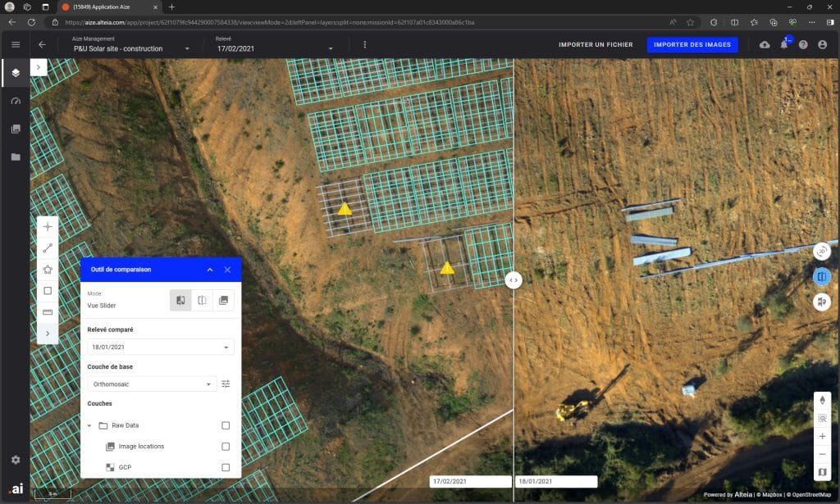The image size is (840, 504).
Task: Click the comparison slider handle between views
Action: (x=514, y=279)
